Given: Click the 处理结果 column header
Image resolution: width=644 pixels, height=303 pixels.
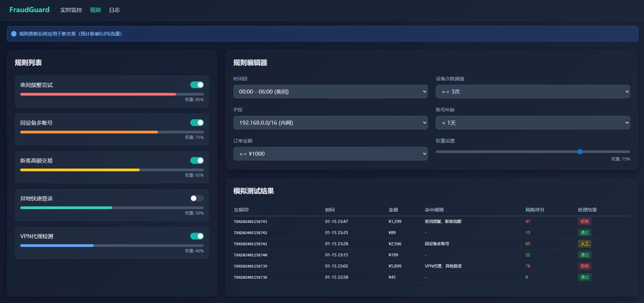Looking at the screenshot, I should [587, 210].
